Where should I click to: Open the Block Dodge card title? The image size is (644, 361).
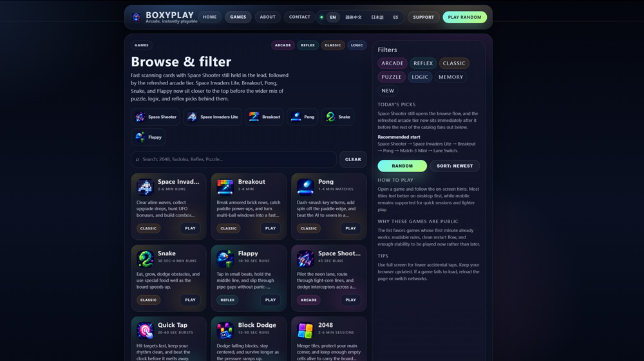point(257,326)
